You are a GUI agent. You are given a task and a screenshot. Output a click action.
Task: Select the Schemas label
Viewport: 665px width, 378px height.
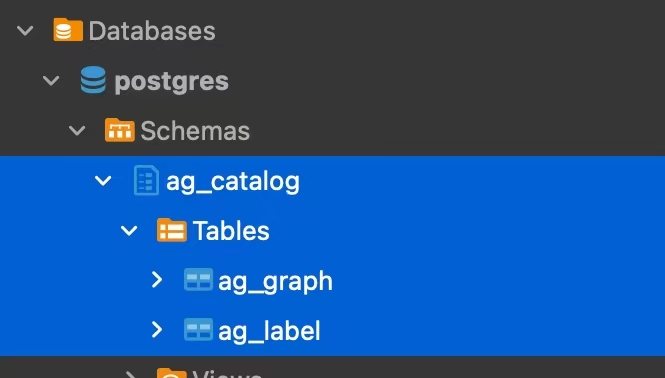195,131
